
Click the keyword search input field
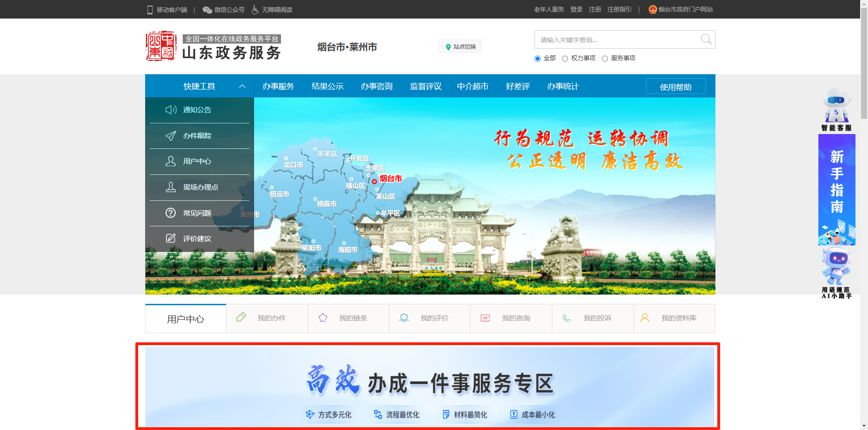pyautogui.click(x=617, y=40)
